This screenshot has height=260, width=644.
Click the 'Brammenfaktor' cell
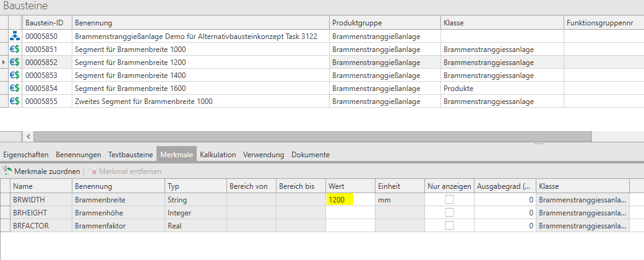pos(118,225)
